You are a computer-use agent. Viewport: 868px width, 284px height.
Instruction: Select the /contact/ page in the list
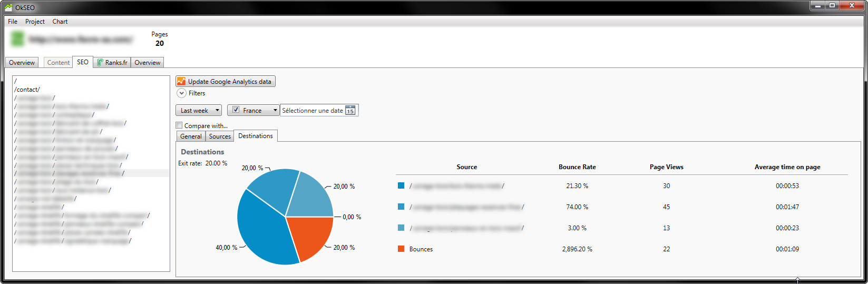tap(27, 90)
